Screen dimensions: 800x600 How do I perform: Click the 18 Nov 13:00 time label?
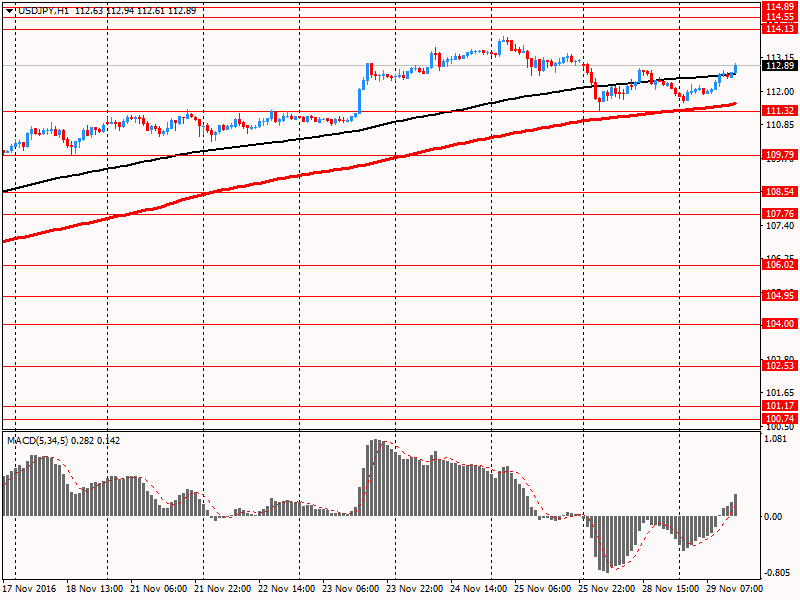pyautogui.click(x=94, y=589)
